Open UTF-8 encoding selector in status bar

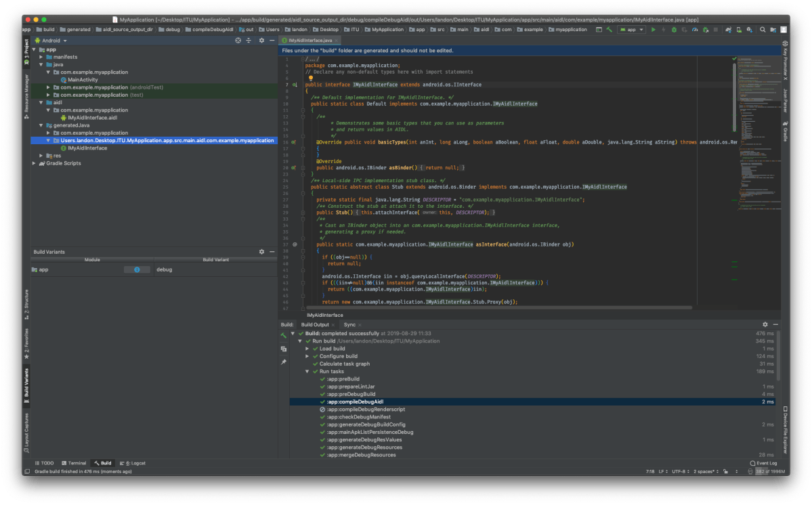tap(681, 471)
